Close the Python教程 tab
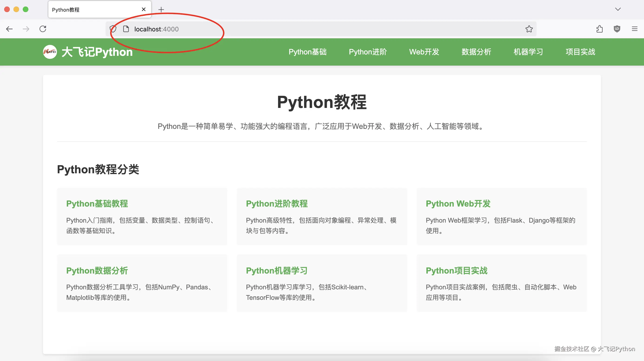 click(143, 10)
